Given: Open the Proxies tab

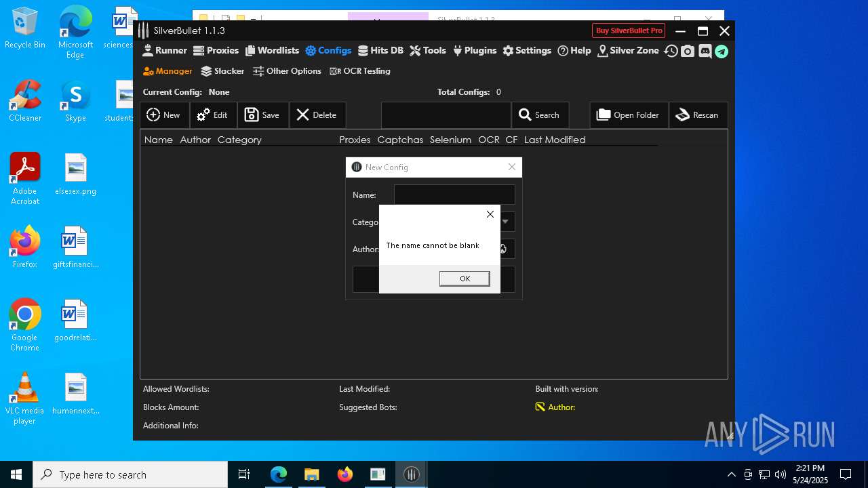Looking at the screenshot, I should click(x=216, y=50).
